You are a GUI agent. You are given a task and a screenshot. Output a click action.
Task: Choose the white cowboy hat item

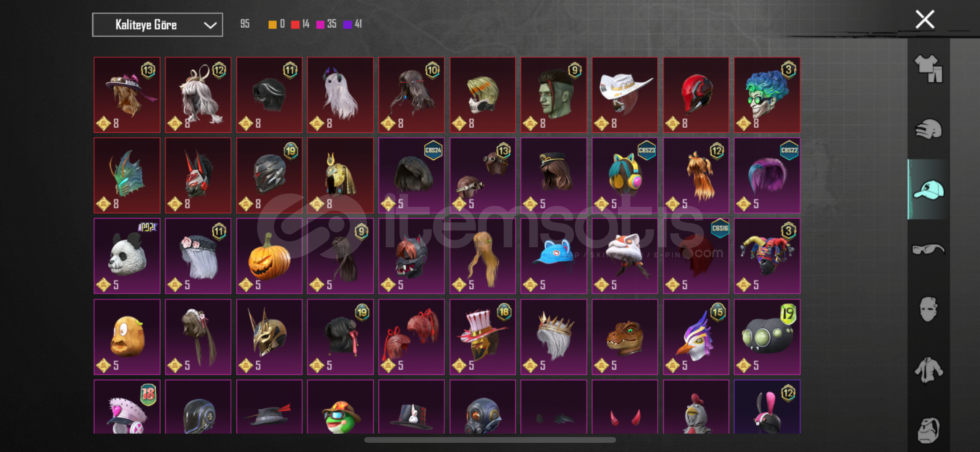click(x=625, y=95)
